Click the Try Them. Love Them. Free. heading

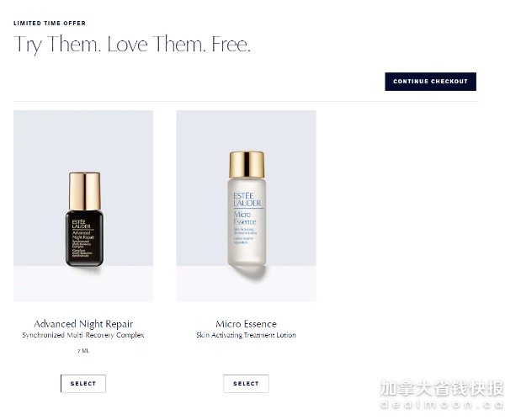(132, 45)
